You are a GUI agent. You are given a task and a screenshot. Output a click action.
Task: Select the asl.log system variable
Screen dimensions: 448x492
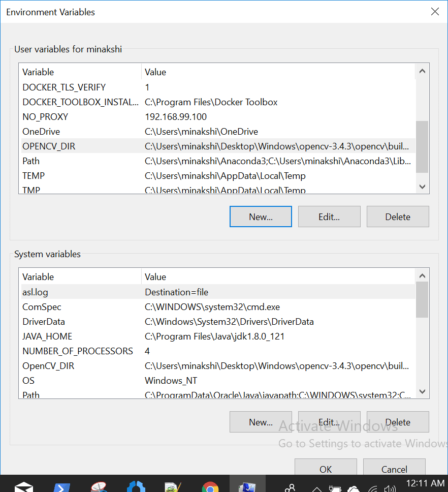point(218,292)
